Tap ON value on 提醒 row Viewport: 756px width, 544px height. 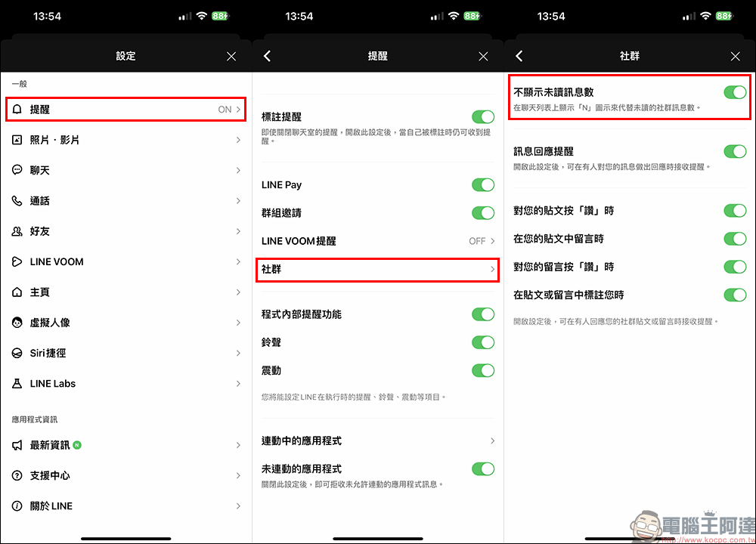(225, 110)
